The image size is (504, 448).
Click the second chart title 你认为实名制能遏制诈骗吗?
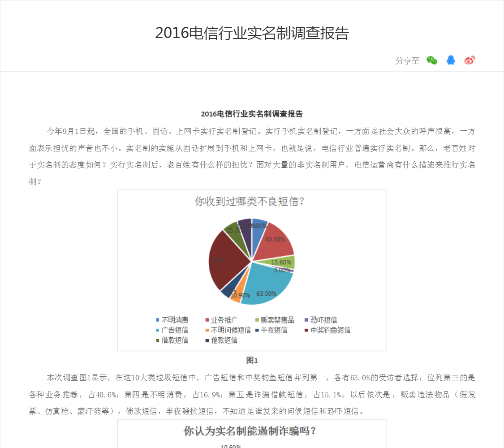(x=250, y=431)
